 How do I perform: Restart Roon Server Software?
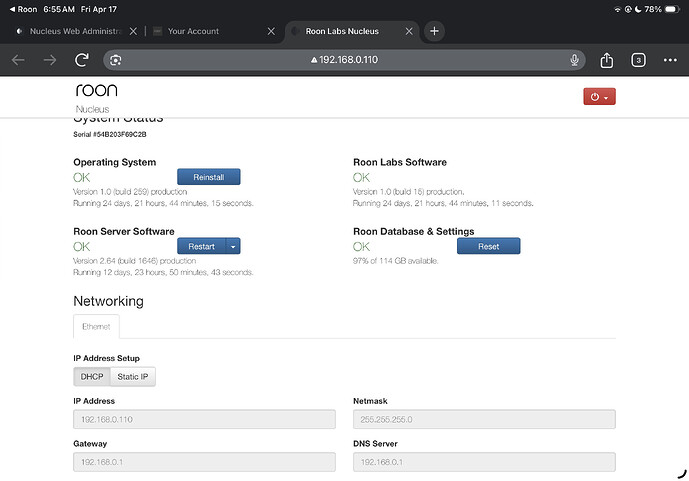pyautogui.click(x=202, y=246)
